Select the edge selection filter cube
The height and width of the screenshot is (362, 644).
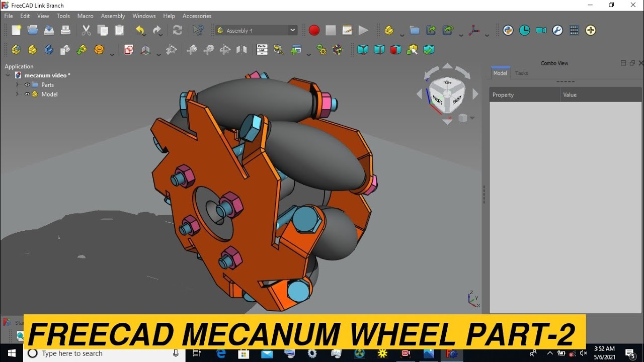click(379, 49)
